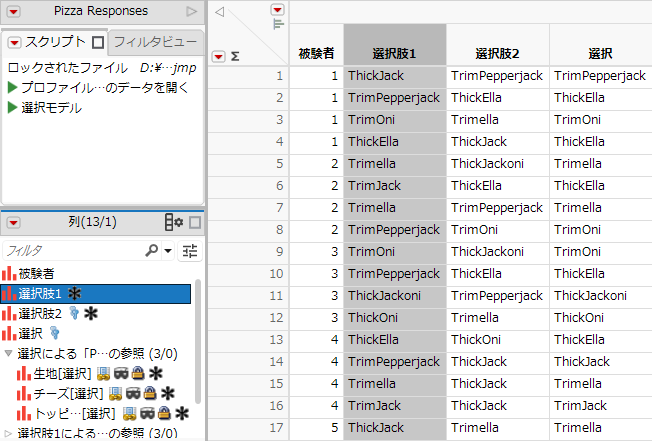Select the 選択肢2 column in the list
The height and width of the screenshot is (441, 652).
pos(40,314)
